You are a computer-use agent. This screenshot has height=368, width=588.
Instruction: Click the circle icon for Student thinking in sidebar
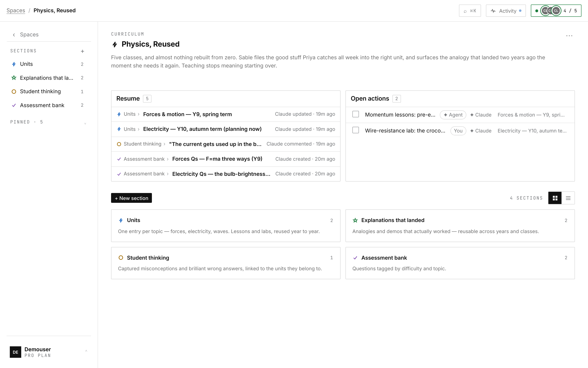point(14,92)
